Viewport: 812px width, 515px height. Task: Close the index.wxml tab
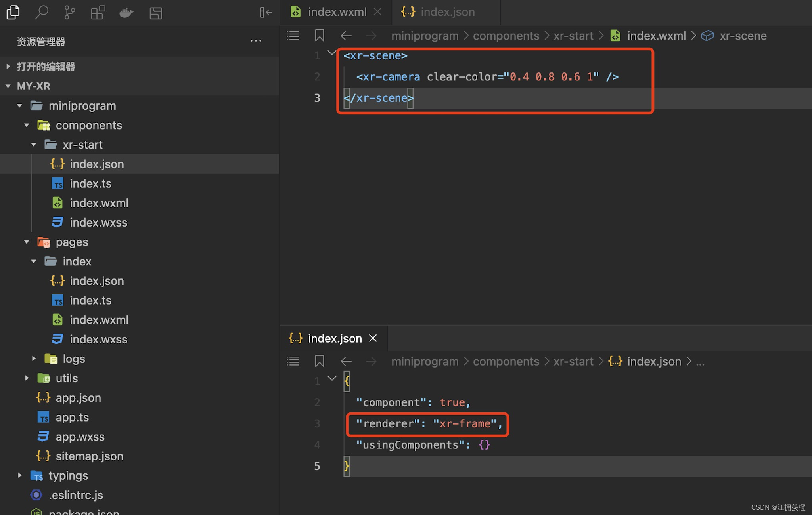377,12
